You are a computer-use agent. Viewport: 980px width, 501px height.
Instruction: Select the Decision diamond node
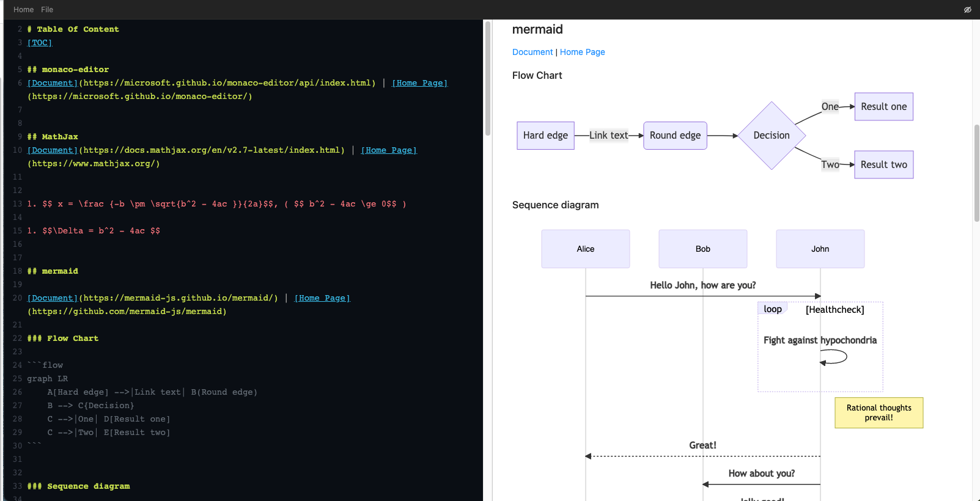tap(772, 136)
